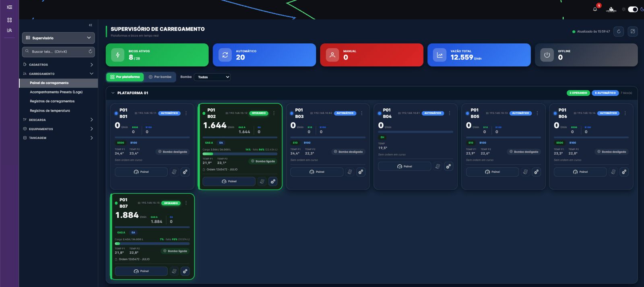Viewport: 644px width, 287px height.
Task: Click the gears settings icon on card B07
Action: point(185,271)
